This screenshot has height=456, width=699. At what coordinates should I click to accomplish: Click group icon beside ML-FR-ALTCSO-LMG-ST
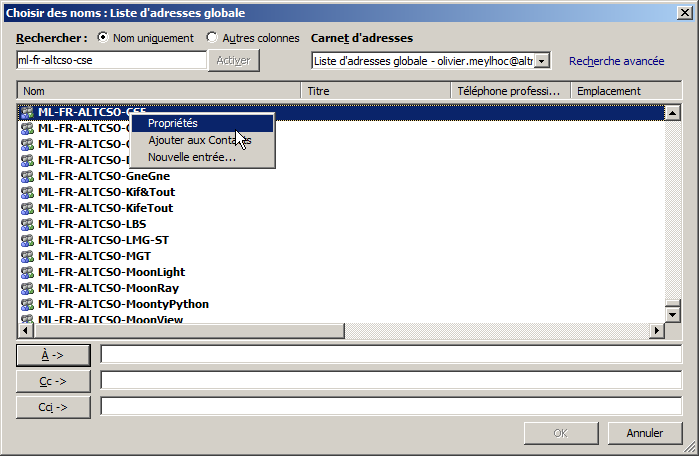[27, 240]
